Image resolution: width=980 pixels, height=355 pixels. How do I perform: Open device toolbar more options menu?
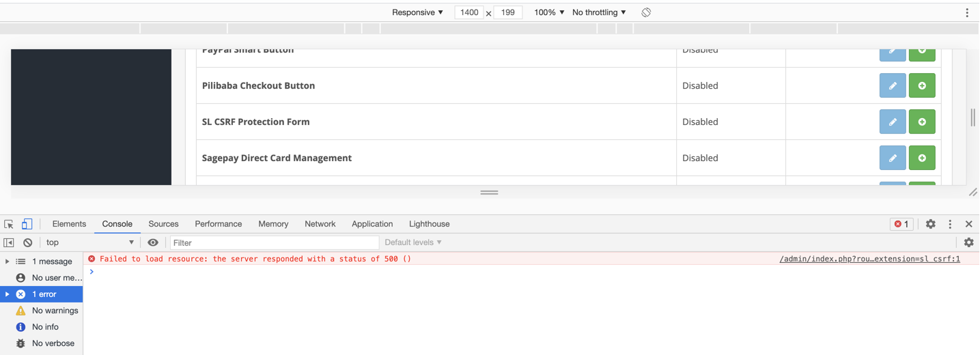pos(967,12)
